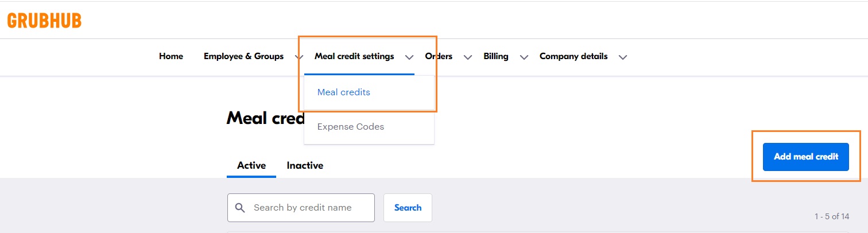Click the magnifying glass search icon

[x=241, y=208]
